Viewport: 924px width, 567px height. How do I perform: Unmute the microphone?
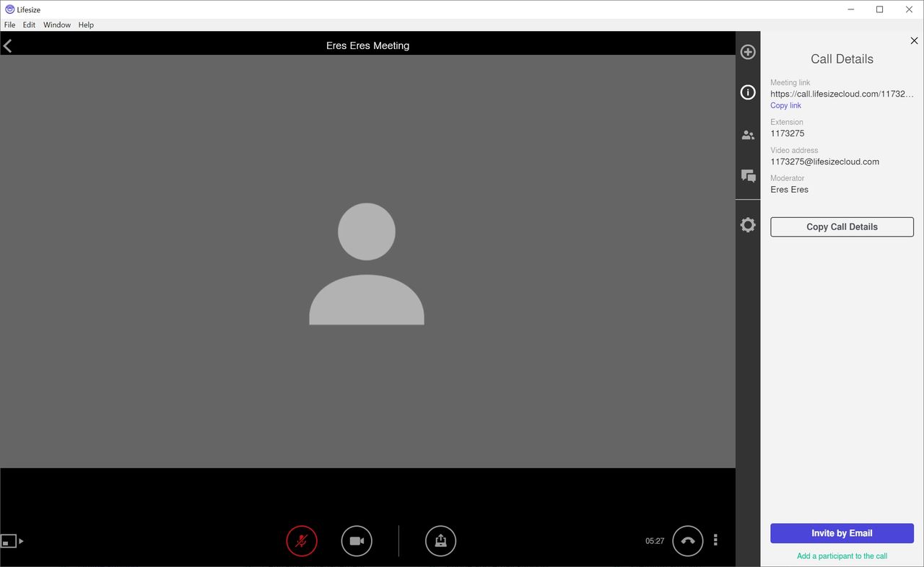click(302, 540)
